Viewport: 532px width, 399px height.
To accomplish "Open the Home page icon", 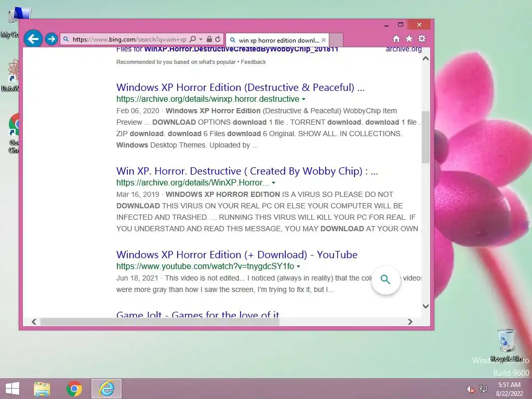I will click(x=396, y=39).
